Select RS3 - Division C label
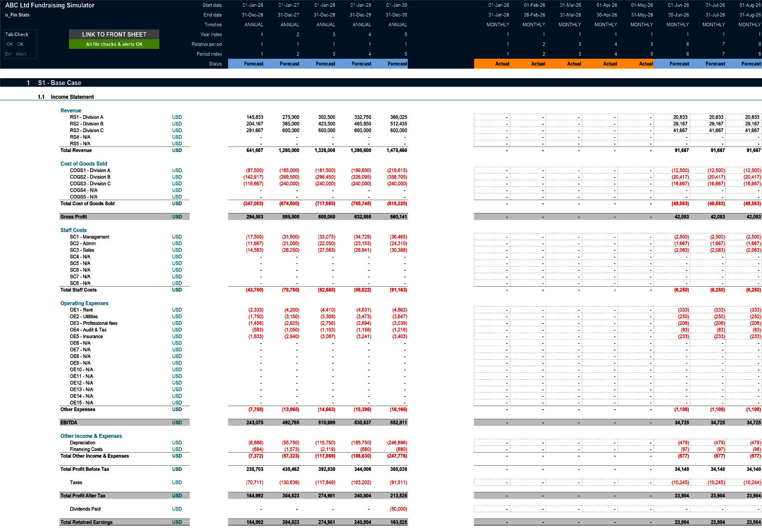 click(87, 131)
